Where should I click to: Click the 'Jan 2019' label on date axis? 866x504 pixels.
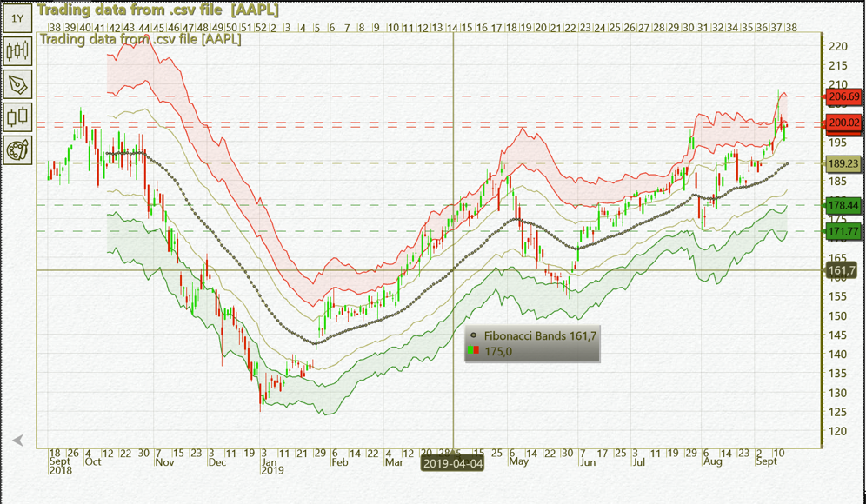click(x=272, y=466)
